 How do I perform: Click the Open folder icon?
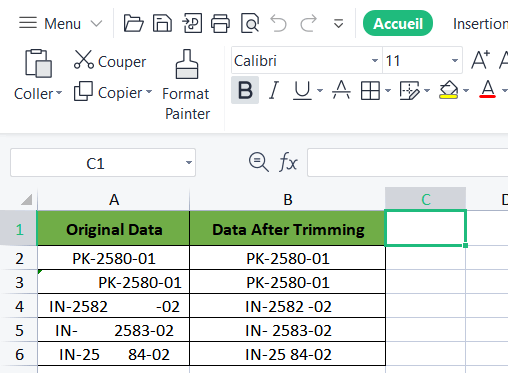pos(133,23)
